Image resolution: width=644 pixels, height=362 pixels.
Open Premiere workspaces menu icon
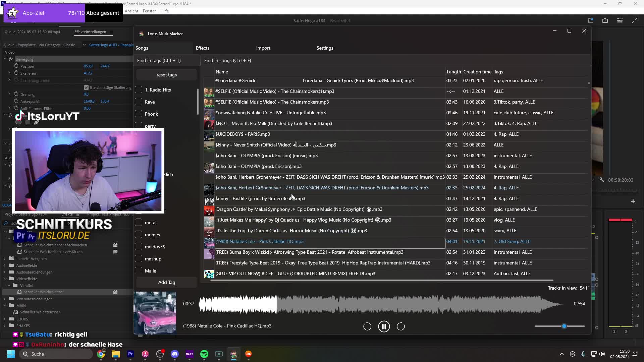tap(620, 20)
